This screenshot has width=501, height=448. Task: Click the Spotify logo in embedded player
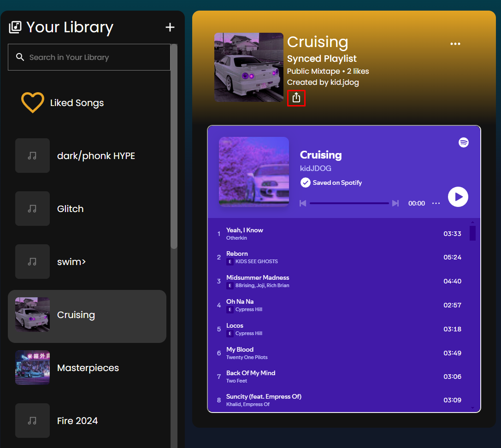pos(463,142)
